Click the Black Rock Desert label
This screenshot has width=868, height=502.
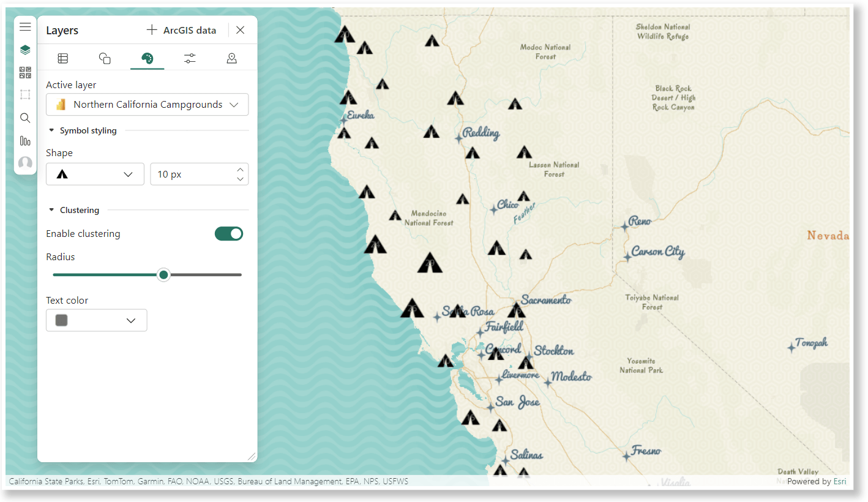click(673, 98)
